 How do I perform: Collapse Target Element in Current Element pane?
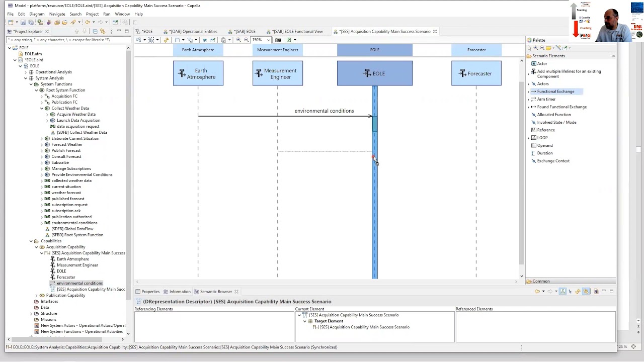305,321
